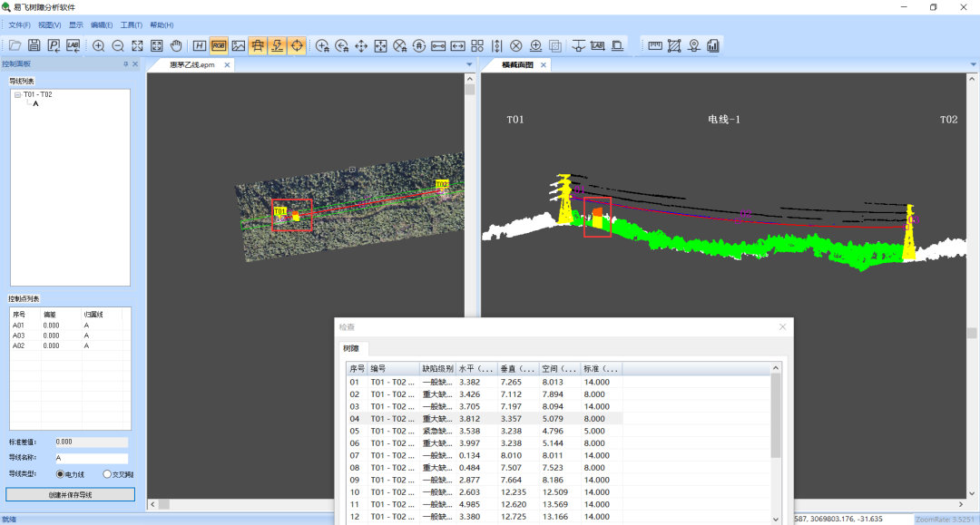This screenshot has height=525, width=980.
Task: Click the location pin marker icon
Action: (x=693, y=45)
